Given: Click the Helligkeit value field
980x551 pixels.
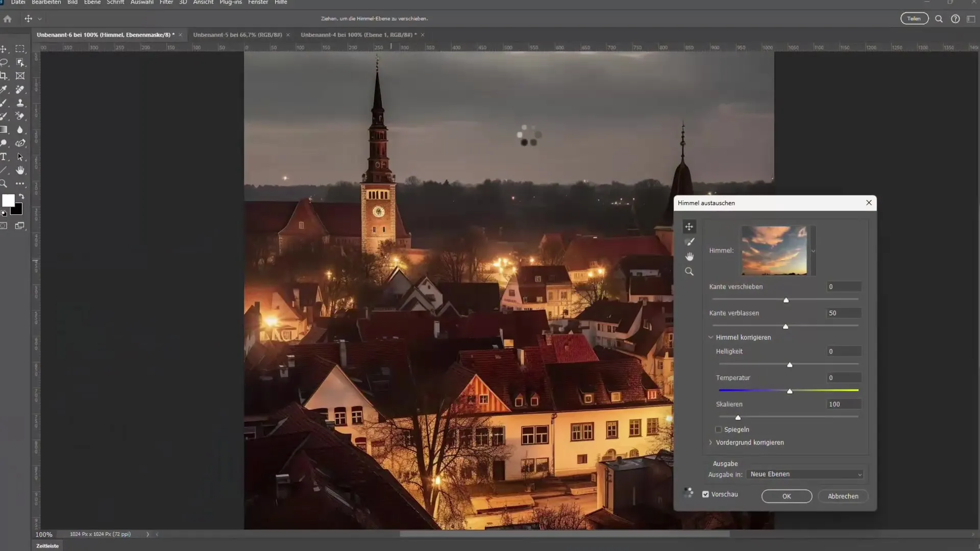Looking at the screenshot, I should point(844,352).
